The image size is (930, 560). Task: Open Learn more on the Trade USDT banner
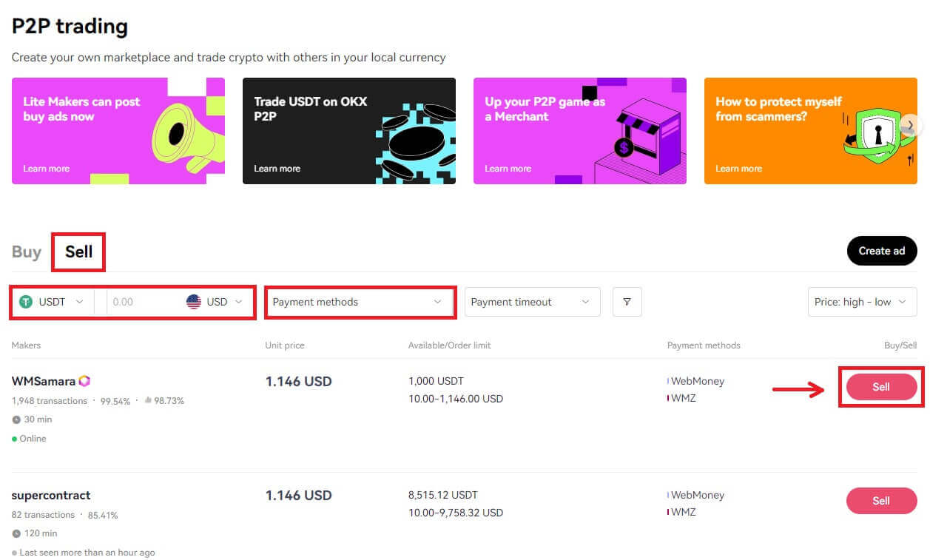click(x=277, y=168)
